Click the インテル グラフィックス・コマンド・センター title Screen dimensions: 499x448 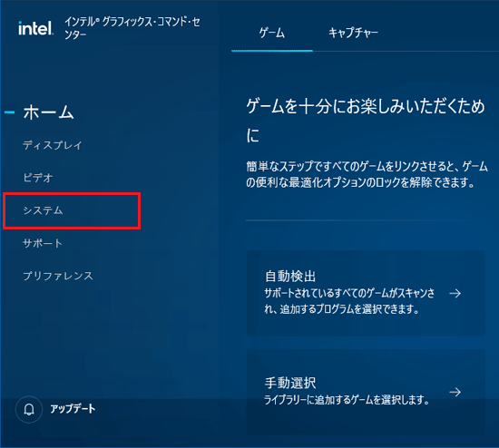[132, 28]
